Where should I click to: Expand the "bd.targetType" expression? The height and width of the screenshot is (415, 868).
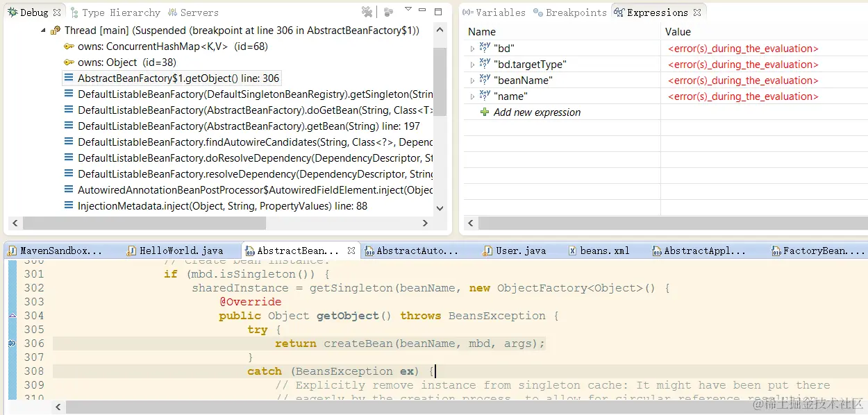click(472, 65)
